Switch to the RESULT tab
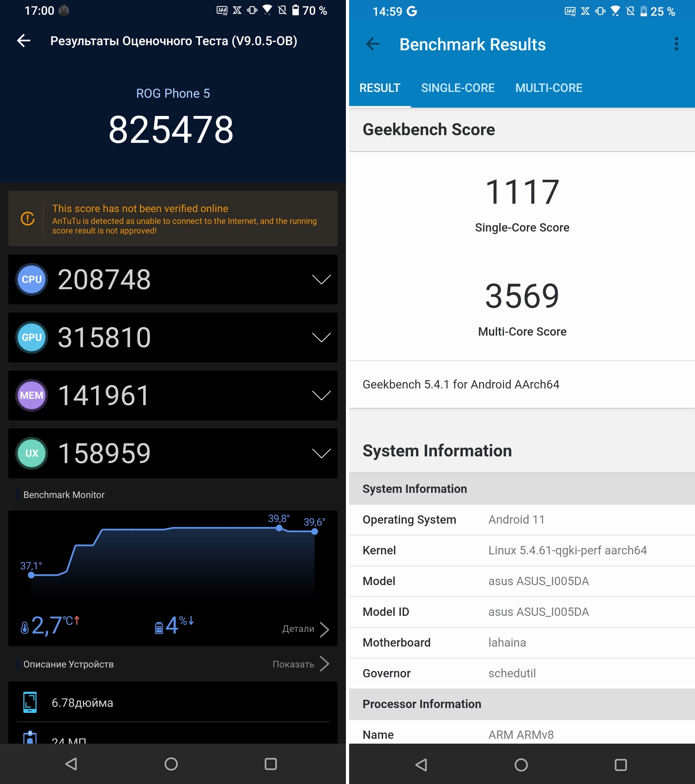This screenshot has height=784, width=695. click(x=380, y=88)
